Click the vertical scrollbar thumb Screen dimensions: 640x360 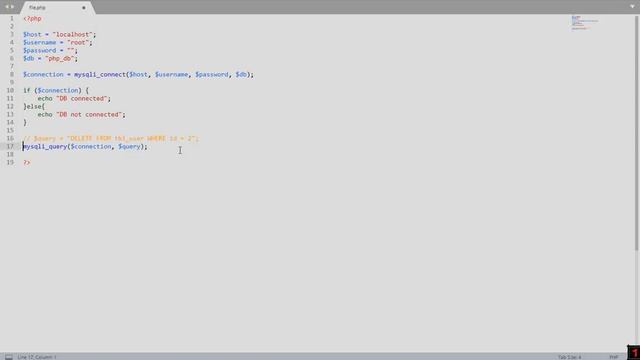[x=637, y=132]
